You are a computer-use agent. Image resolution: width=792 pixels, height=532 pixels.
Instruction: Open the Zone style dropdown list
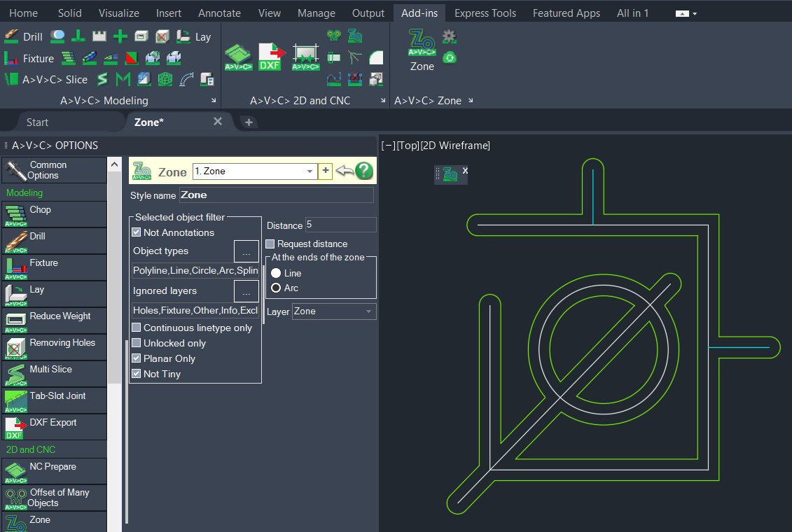310,171
